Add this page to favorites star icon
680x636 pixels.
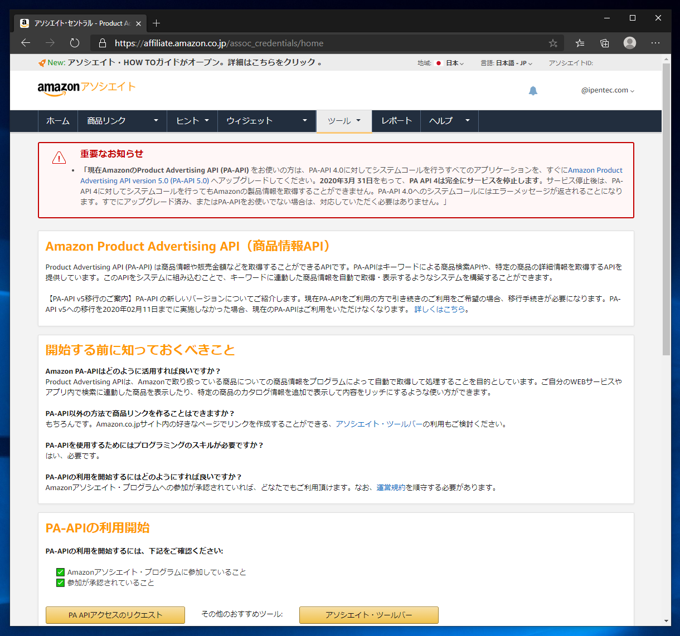(553, 43)
